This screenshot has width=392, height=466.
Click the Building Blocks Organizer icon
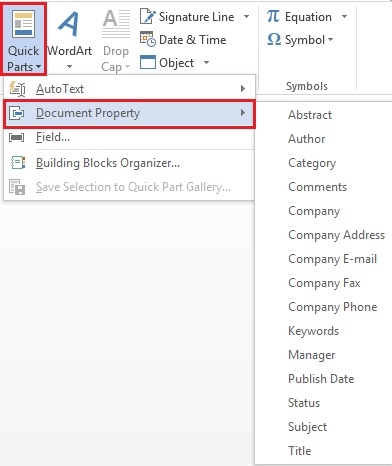[17, 163]
